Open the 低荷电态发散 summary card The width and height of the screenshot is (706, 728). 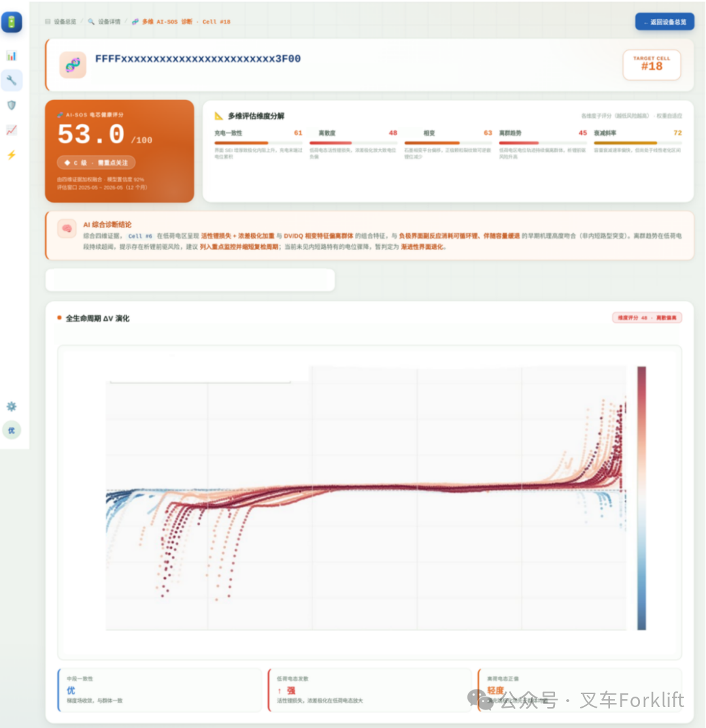(x=370, y=690)
